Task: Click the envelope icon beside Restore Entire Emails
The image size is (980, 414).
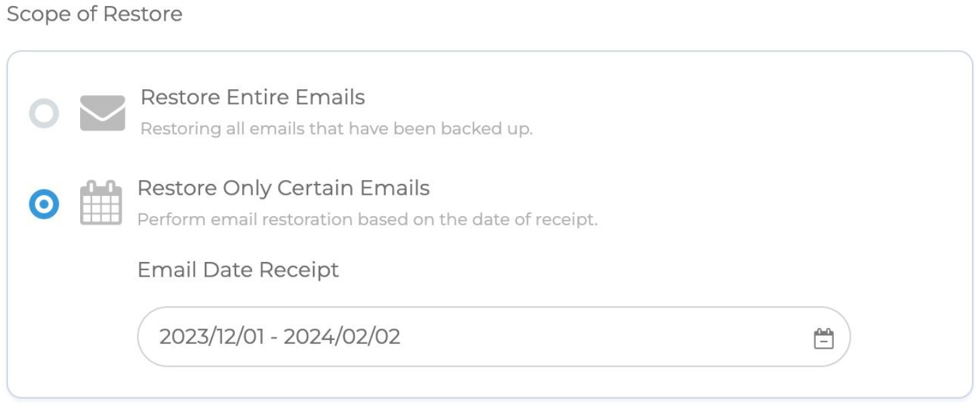Action: tap(102, 113)
